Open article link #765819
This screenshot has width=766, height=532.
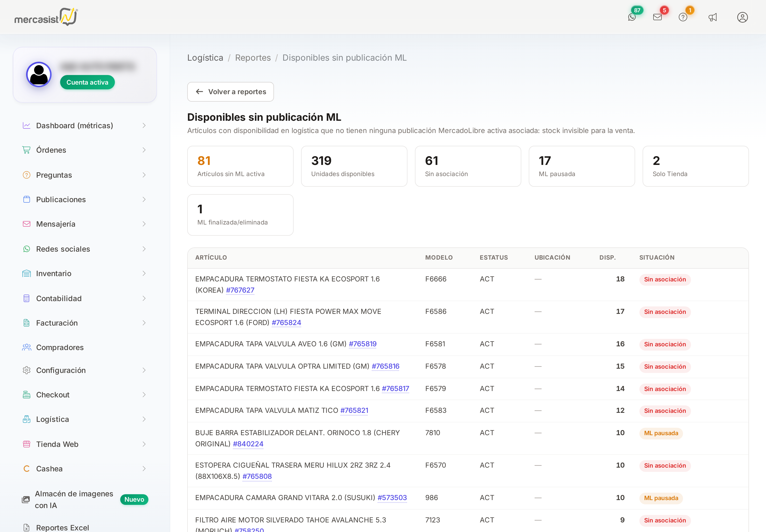coord(362,344)
